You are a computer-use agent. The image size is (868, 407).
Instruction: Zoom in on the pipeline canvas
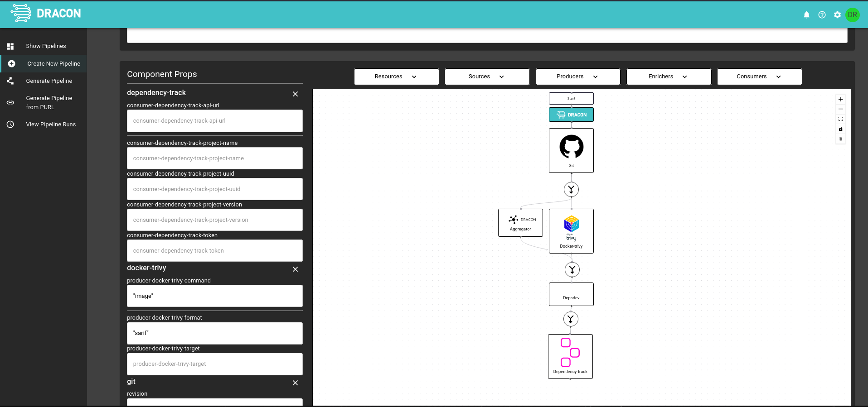840,100
